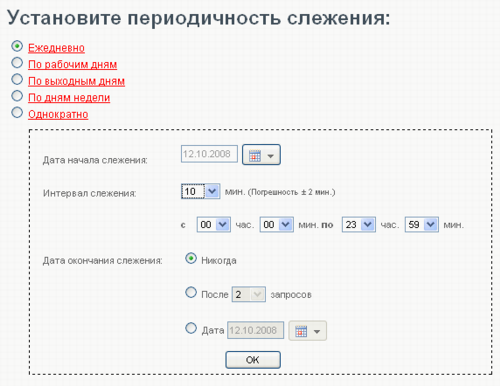Screen dimensions: 500x386
Task: Expand the start minutes dropdown showing 00
Action: pos(277,225)
